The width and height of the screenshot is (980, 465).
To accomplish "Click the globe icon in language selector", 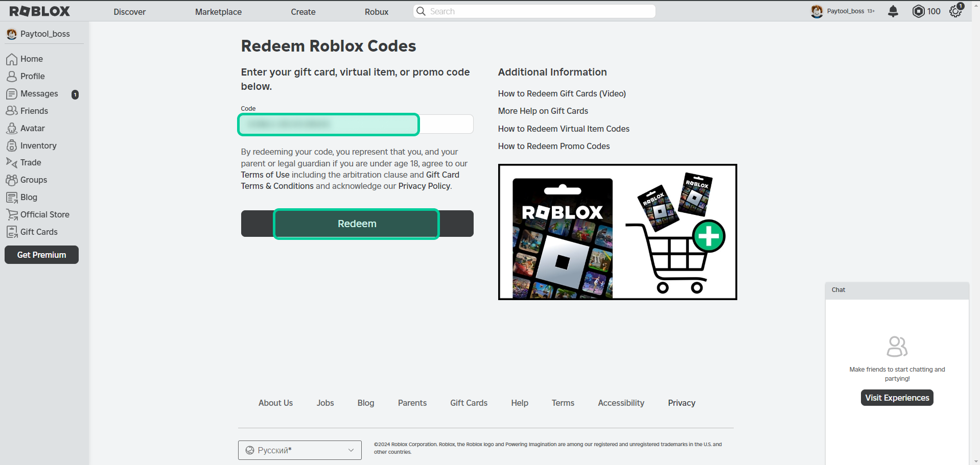I will point(250,450).
